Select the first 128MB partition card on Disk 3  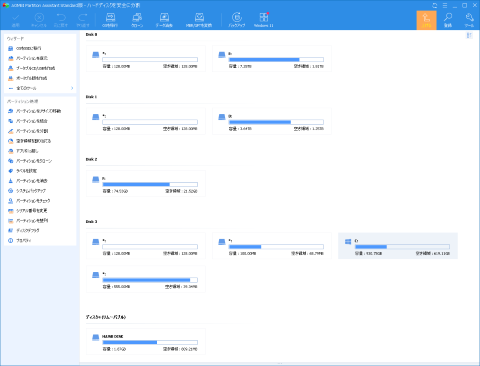pos(146,246)
